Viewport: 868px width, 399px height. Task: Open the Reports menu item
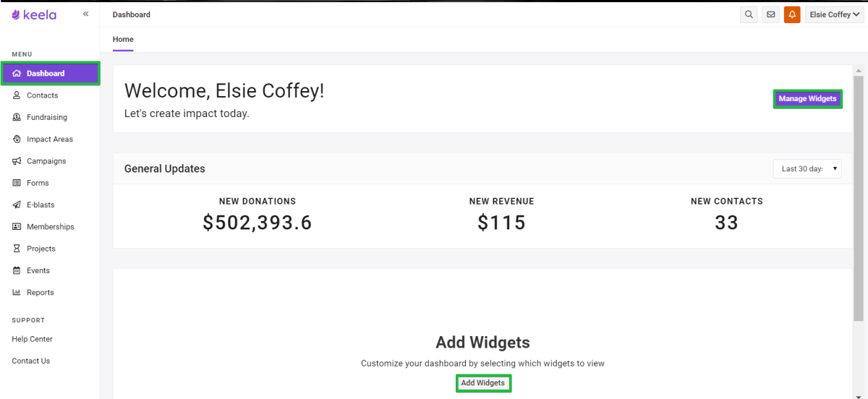(40, 293)
